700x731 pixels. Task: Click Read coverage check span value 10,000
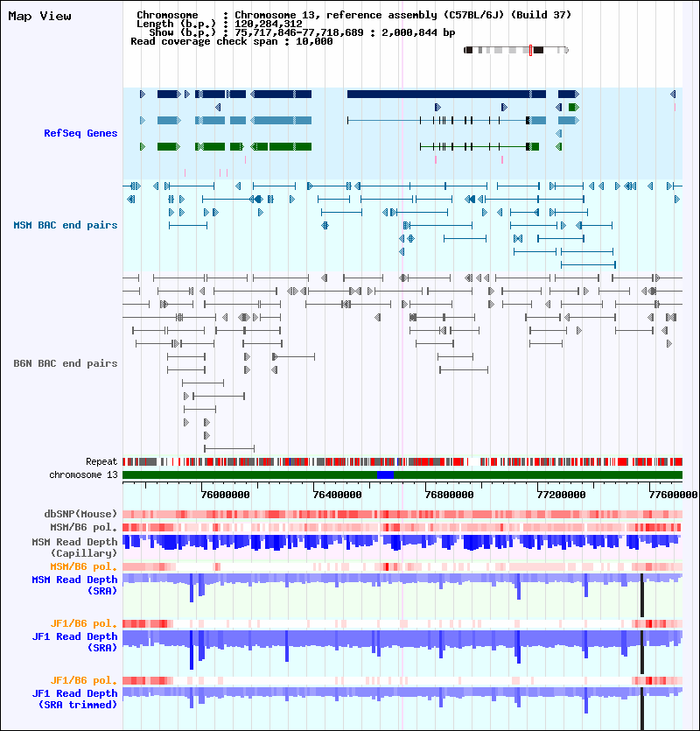(315, 41)
